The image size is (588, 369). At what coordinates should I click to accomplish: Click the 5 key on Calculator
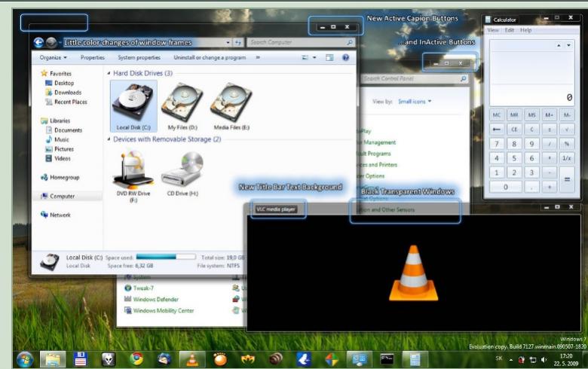tap(514, 158)
